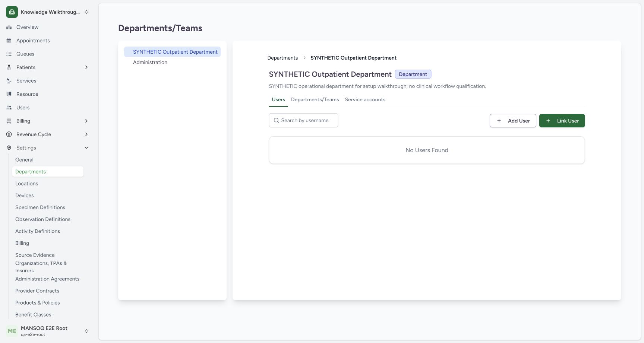
Task: Click the Add User button
Action: (x=513, y=121)
